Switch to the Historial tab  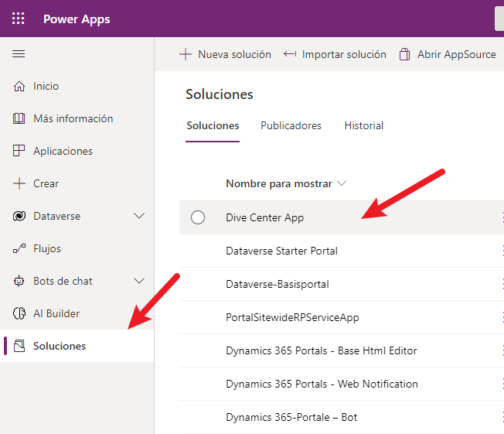364,125
